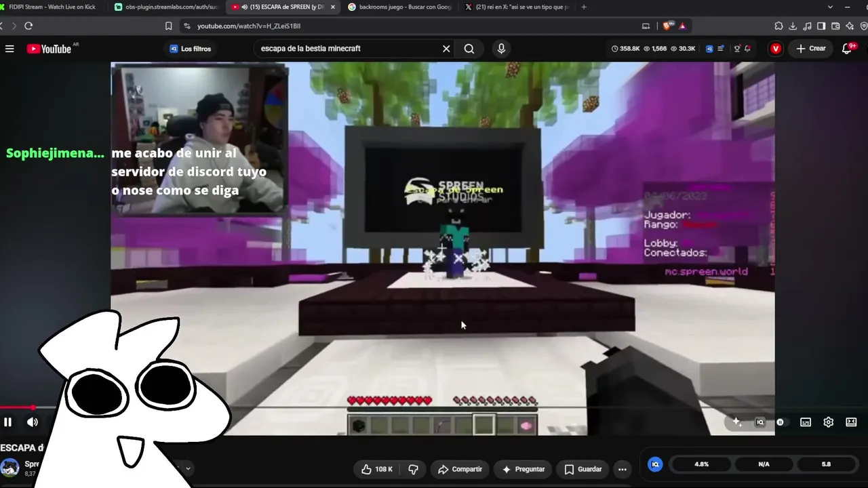Dislike the video
This screenshot has height=488, width=868.
click(413, 469)
